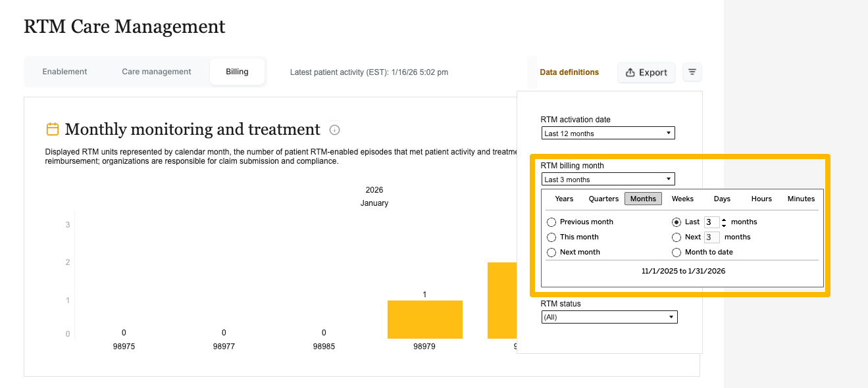Viewport: 868px width, 388px height.
Task: Select the Next 3 months radio option
Action: point(677,237)
